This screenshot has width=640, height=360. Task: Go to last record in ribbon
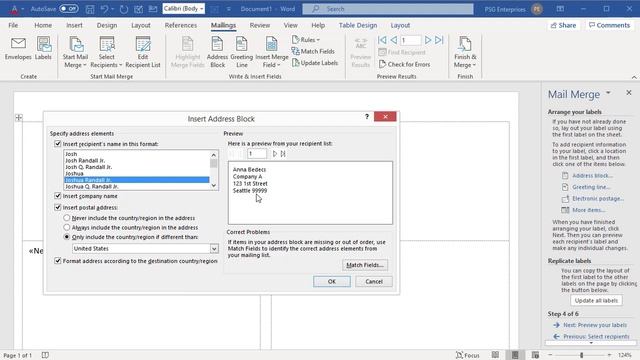click(x=439, y=40)
